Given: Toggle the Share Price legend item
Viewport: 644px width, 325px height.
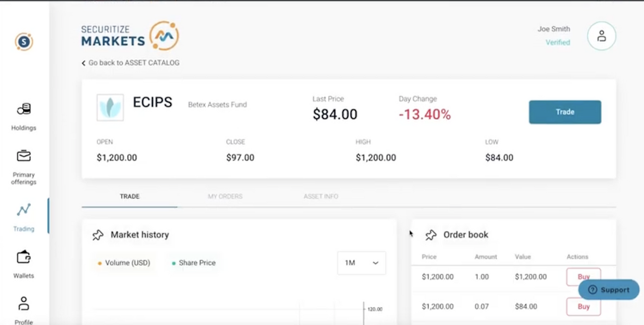Looking at the screenshot, I should click(x=194, y=263).
